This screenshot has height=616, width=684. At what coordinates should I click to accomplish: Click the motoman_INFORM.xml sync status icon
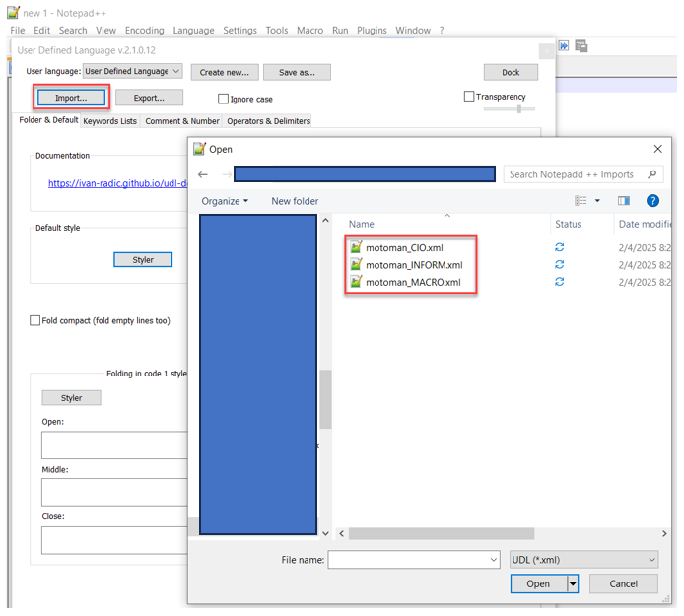(559, 264)
